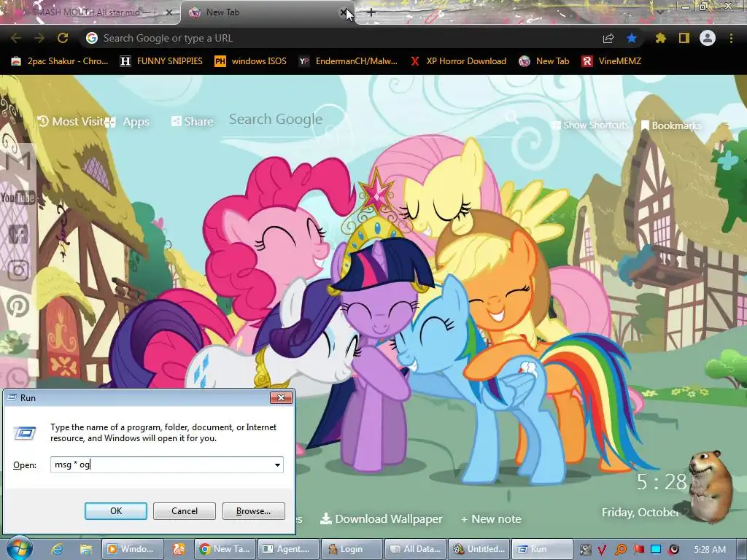Switch to Windo... media player taskbar item
Image resolution: width=747 pixels, height=560 pixels.
[x=133, y=549]
